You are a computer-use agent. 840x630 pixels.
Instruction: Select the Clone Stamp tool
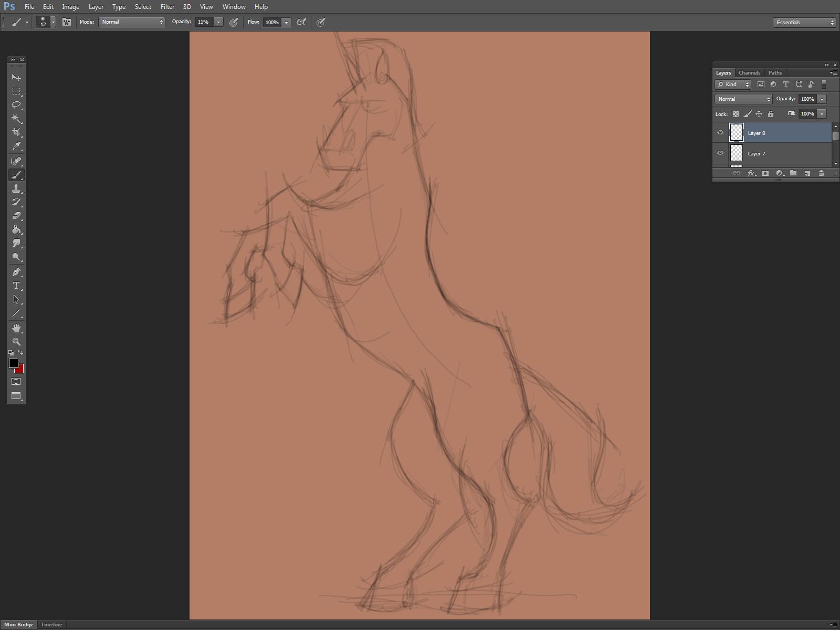click(x=16, y=188)
